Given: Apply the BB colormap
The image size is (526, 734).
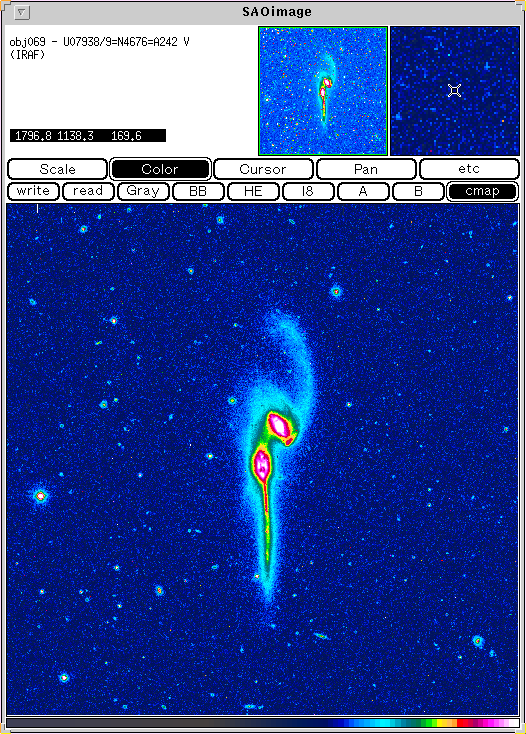Looking at the screenshot, I should pos(198,191).
